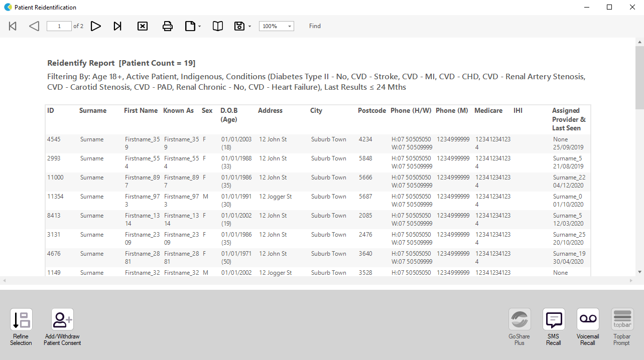Click the scroll down arrow of the report
Viewport: 644px width, 360px height.
click(639, 272)
